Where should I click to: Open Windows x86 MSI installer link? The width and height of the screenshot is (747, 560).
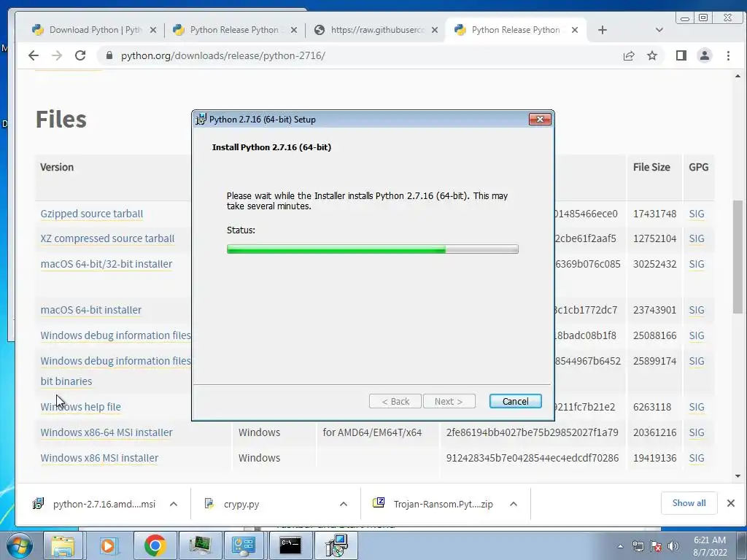[x=99, y=458]
